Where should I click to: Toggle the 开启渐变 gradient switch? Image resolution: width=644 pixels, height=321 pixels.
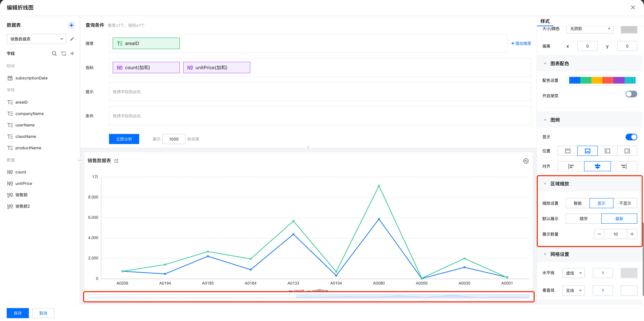point(631,94)
